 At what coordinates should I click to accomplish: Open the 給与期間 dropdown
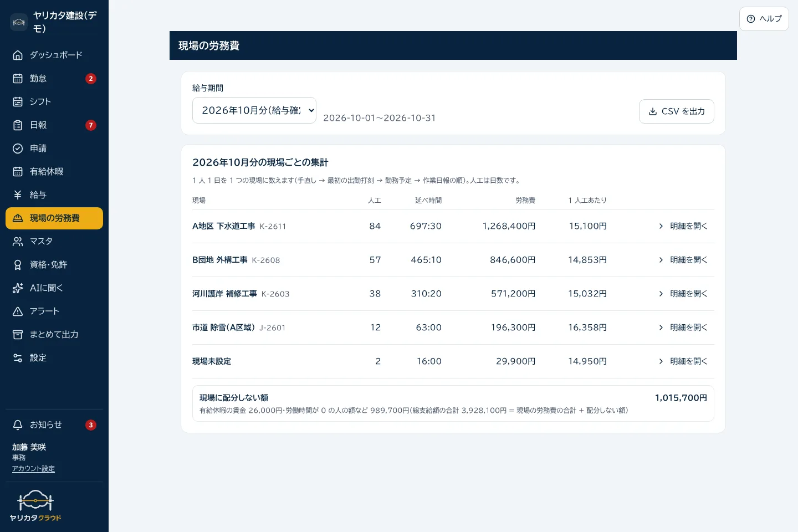[x=254, y=110]
